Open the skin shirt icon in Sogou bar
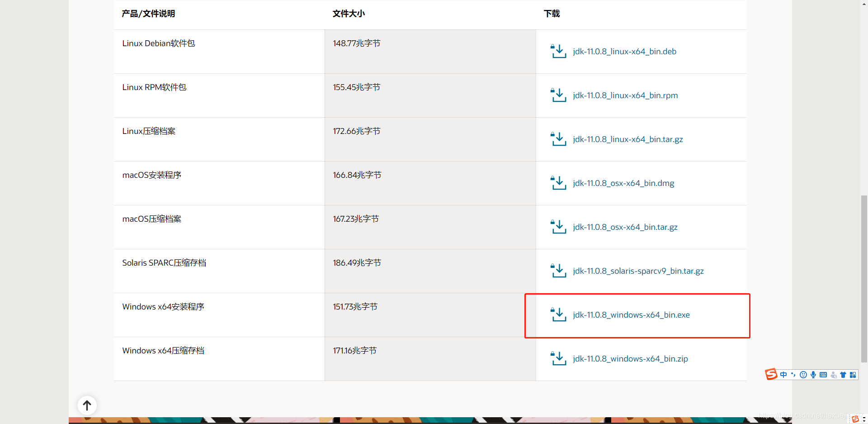Image resolution: width=868 pixels, height=424 pixels. click(x=843, y=375)
